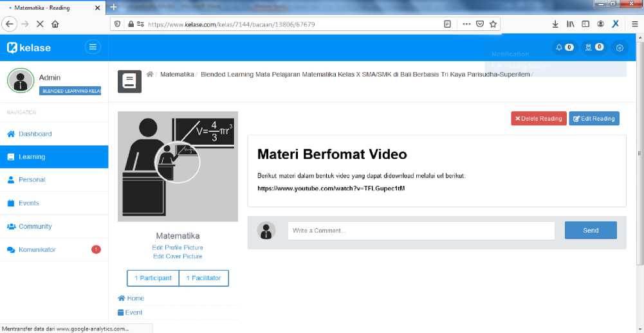Click the breadcrumb home icon
Screen dimensions: 644x333
click(x=150, y=75)
